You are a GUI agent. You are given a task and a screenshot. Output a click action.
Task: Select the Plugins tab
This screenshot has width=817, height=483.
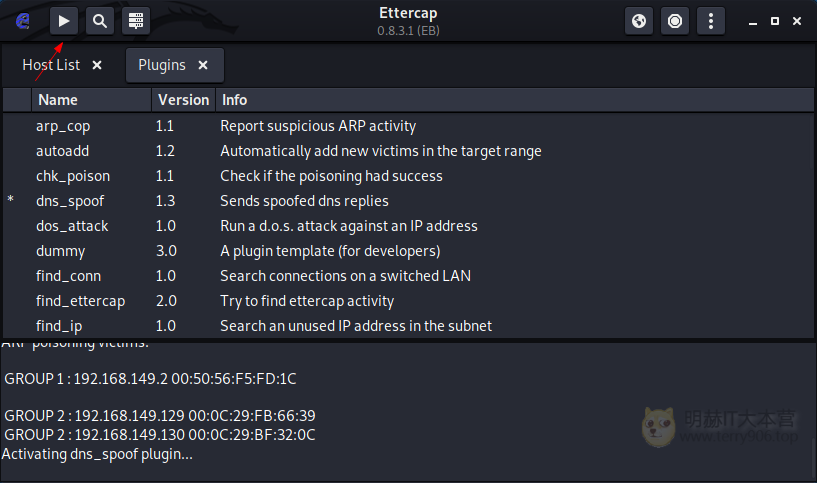(162, 65)
